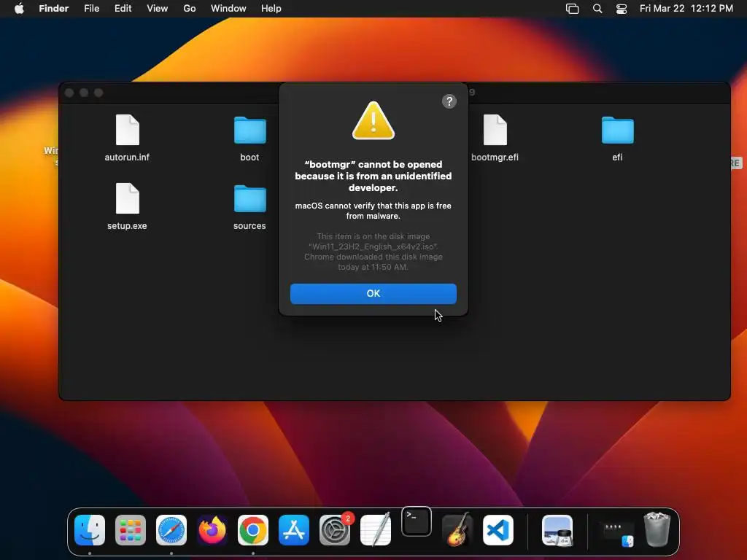Open the Apple menu
The image size is (747, 560).
point(19,9)
